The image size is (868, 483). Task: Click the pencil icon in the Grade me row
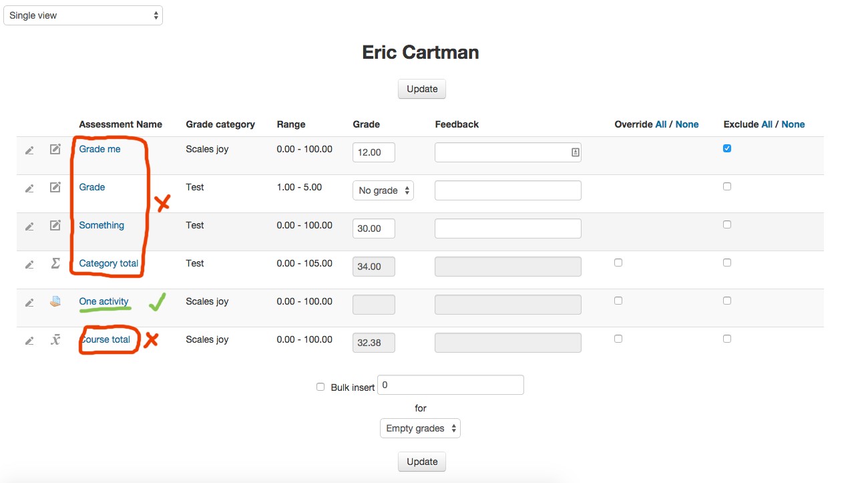(x=29, y=150)
